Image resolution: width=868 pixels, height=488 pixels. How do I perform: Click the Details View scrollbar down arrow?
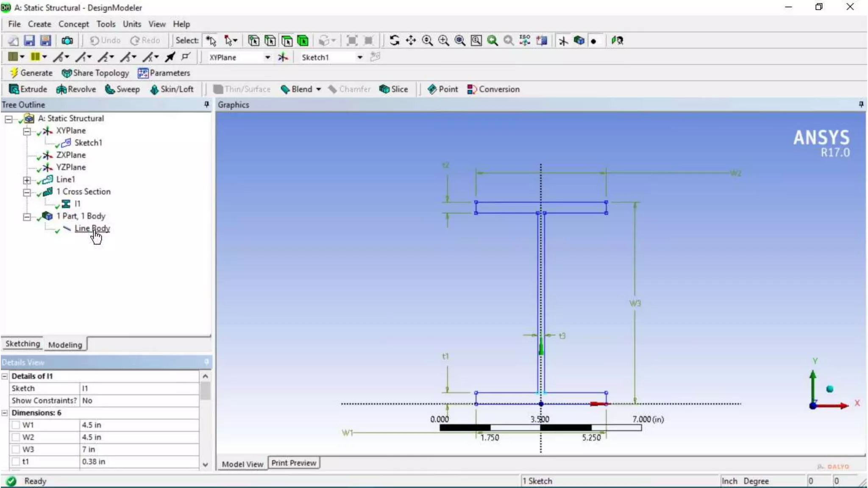point(205,465)
